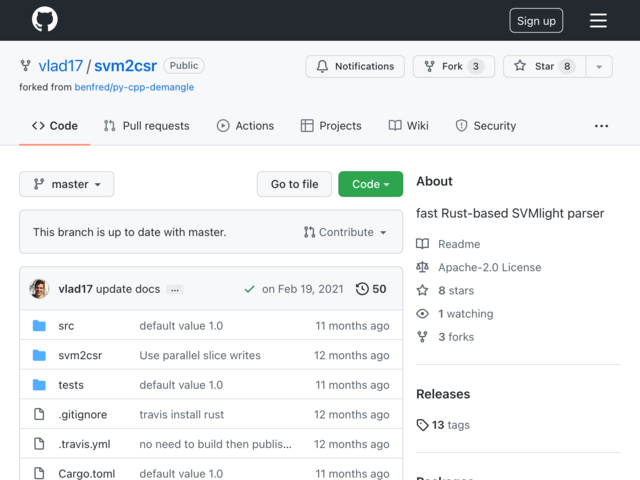Open the 'travis install rust' commit message
640x480 pixels.
182,415
